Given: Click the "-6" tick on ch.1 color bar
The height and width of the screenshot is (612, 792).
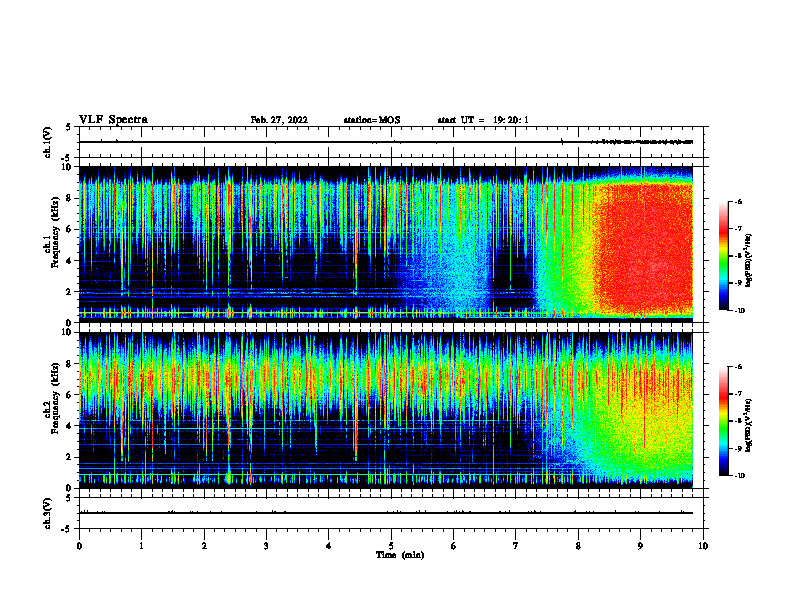Looking at the screenshot, I should coord(738,201).
